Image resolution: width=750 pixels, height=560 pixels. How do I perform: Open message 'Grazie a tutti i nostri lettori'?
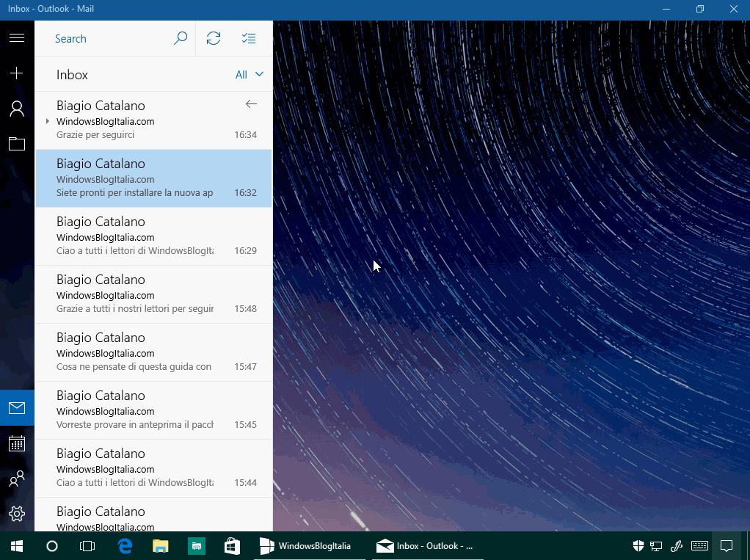tap(154, 294)
